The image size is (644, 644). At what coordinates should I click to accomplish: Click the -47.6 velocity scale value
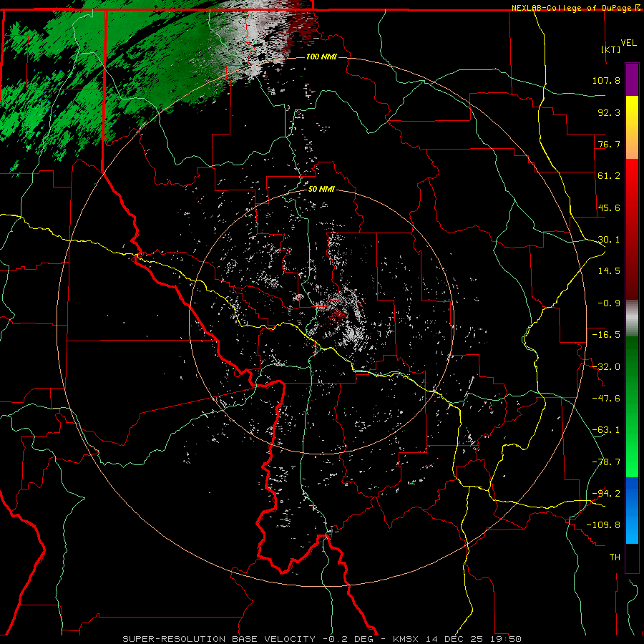(x=606, y=399)
